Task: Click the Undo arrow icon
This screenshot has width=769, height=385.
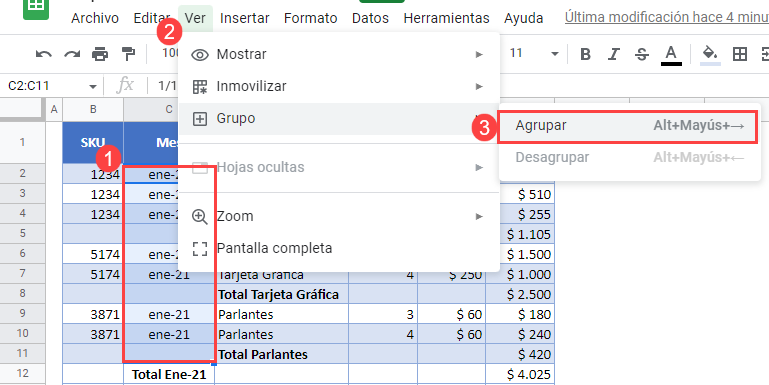Action: (x=44, y=54)
